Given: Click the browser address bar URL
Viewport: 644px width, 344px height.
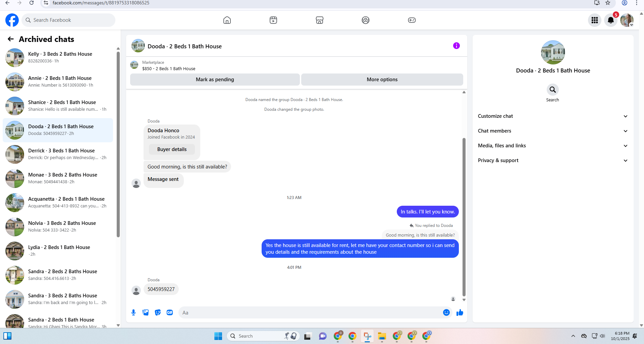Looking at the screenshot, I should coord(101,3).
